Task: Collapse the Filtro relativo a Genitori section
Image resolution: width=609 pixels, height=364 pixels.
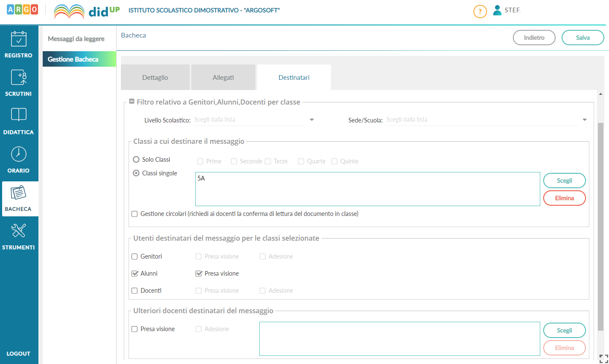Action: pos(132,102)
